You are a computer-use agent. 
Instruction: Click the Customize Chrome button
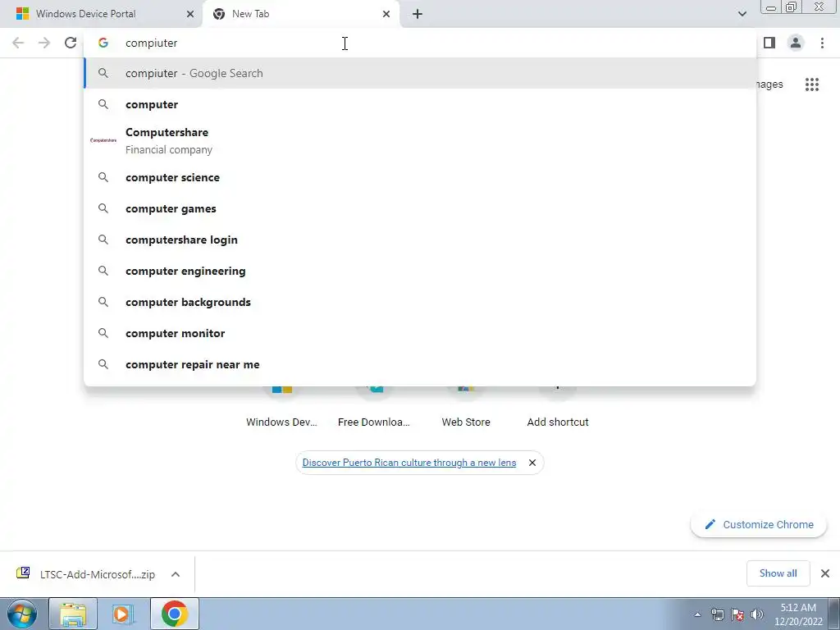click(x=759, y=524)
